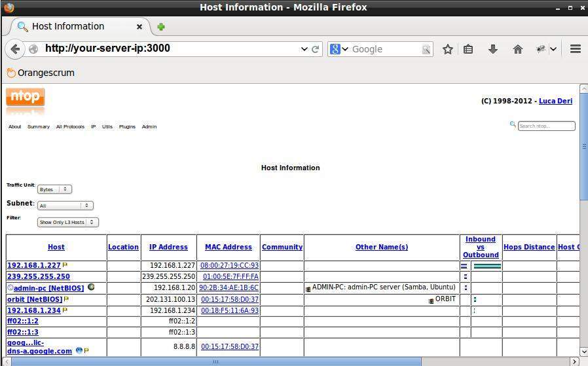Sort by Other Name(s) column header

pos(382,247)
